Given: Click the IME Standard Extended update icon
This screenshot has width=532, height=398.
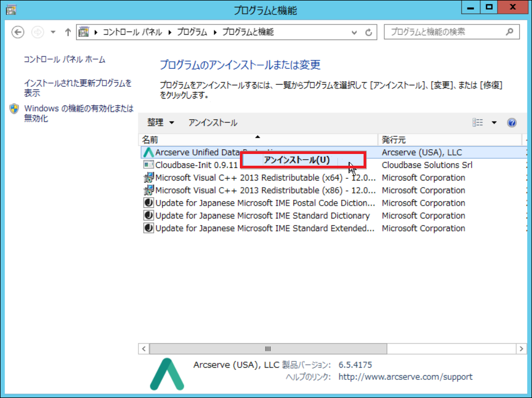Looking at the screenshot, I should 148,228.
